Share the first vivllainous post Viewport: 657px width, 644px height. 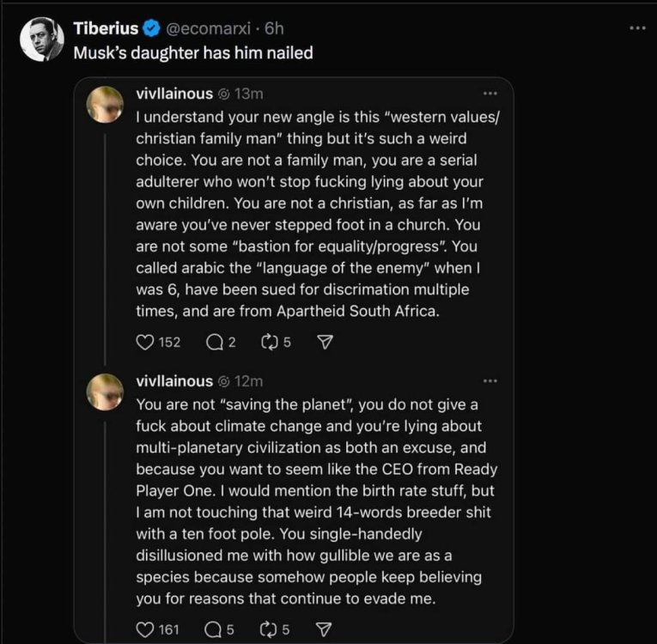(325, 342)
